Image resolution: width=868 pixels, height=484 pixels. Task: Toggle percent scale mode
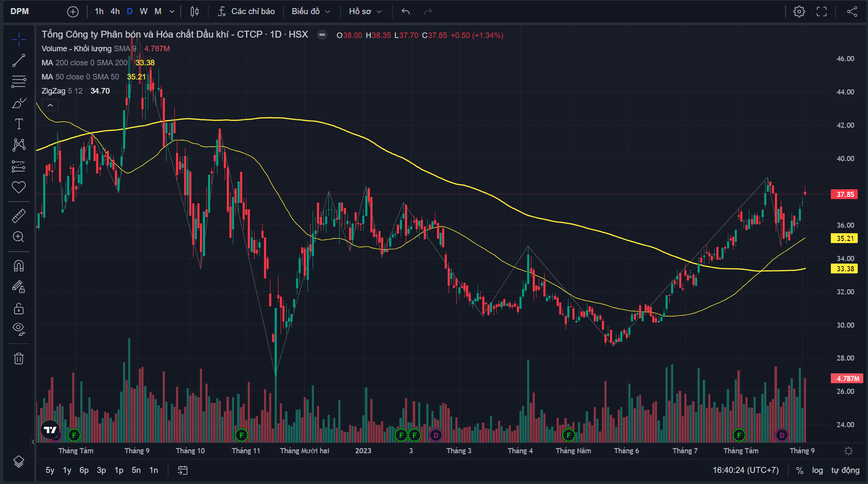tap(800, 470)
